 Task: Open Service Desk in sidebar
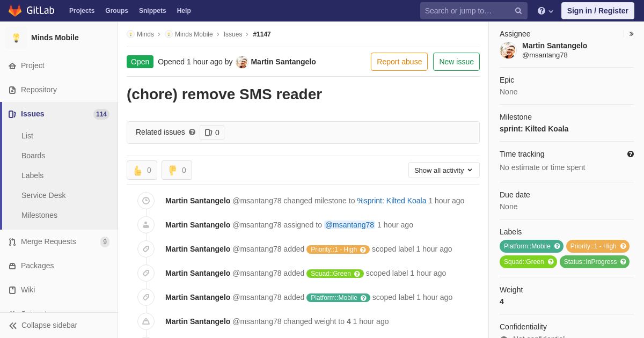(x=43, y=195)
